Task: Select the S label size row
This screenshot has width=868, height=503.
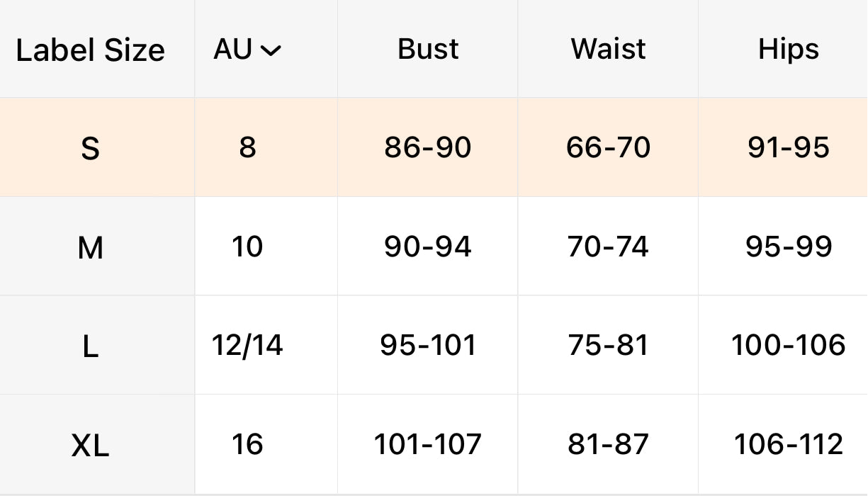Action: 90,149
